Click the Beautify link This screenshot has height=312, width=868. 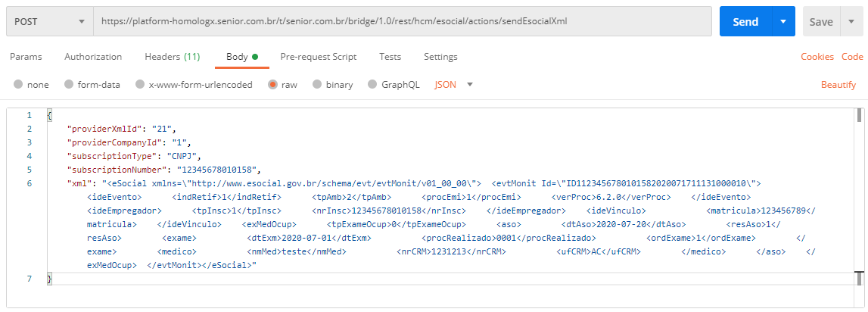point(838,85)
